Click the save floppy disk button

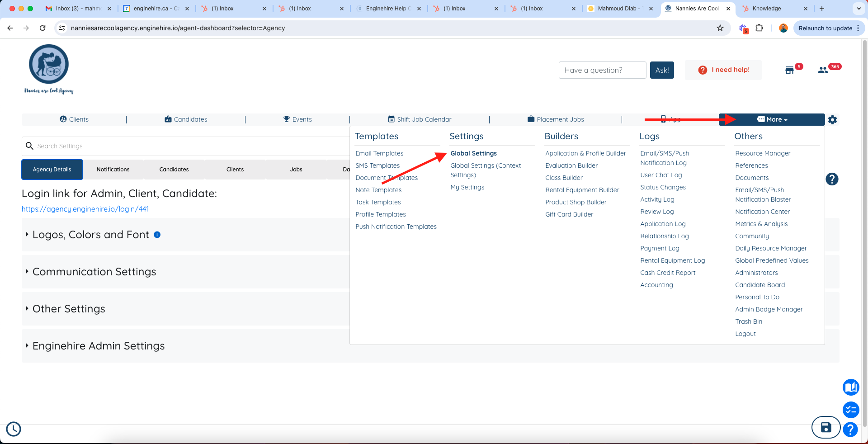[826, 427]
